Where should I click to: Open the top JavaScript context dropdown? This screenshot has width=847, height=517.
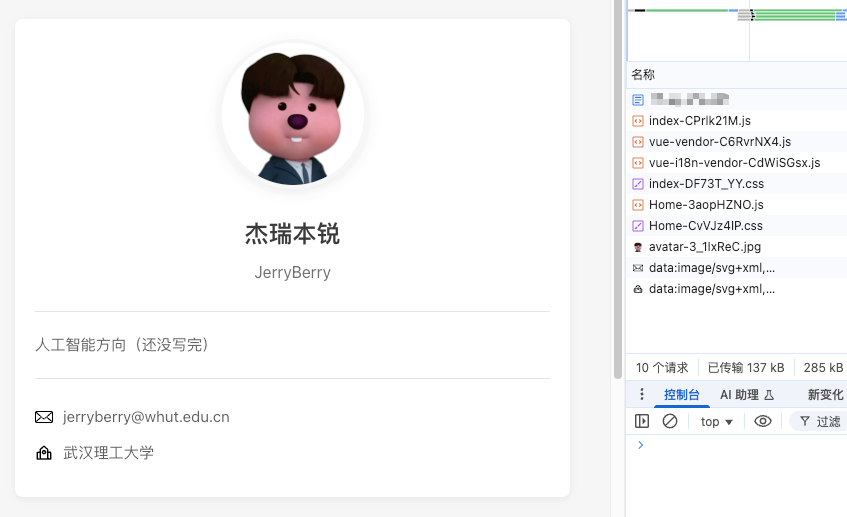point(716,421)
